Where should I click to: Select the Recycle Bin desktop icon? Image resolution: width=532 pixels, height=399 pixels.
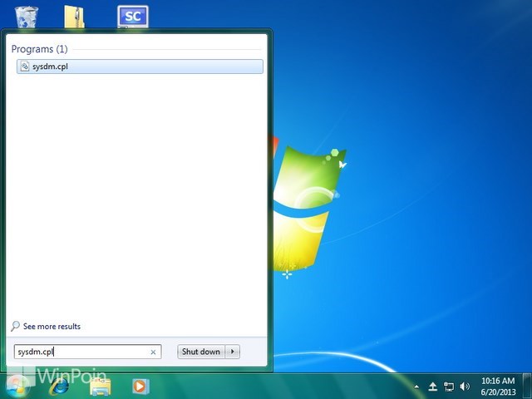[26, 17]
